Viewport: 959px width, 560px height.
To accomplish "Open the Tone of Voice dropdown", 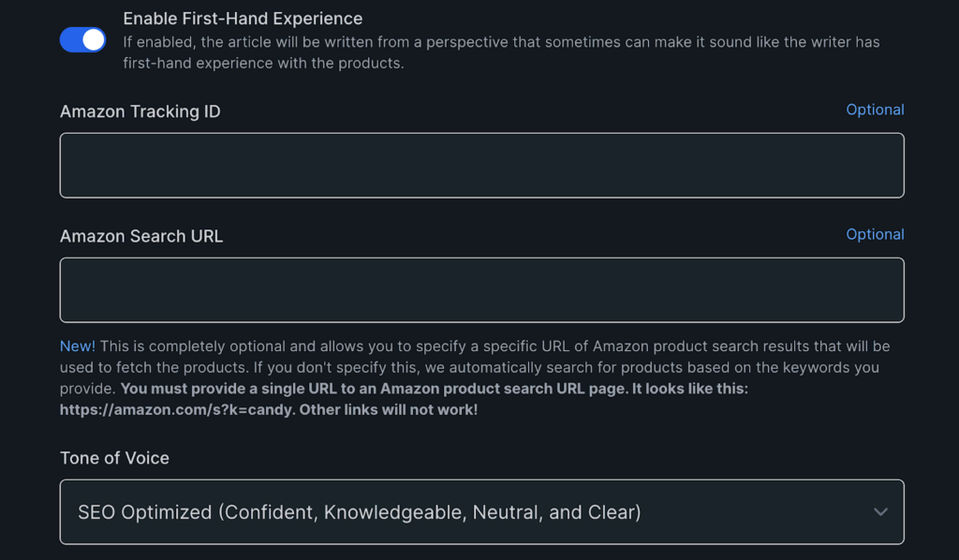I will point(481,511).
